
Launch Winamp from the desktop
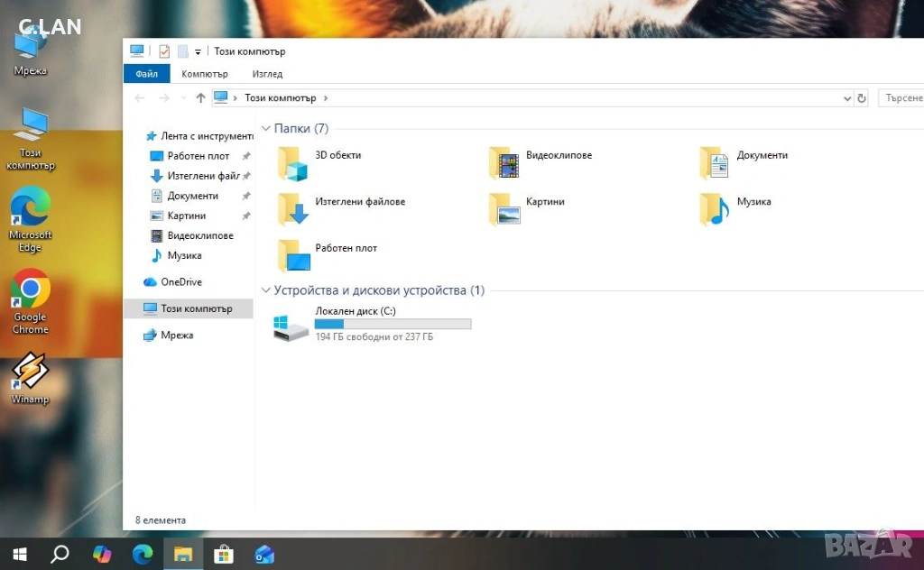30,377
